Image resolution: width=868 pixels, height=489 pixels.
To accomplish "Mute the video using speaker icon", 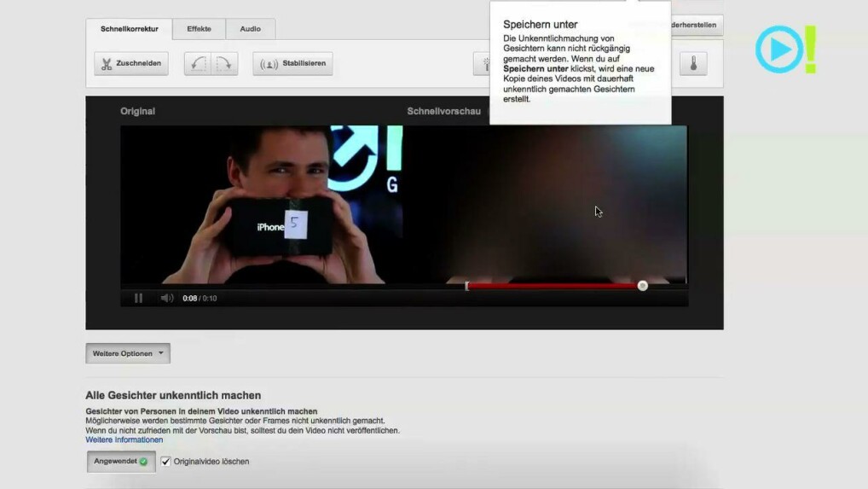I will pos(167,298).
